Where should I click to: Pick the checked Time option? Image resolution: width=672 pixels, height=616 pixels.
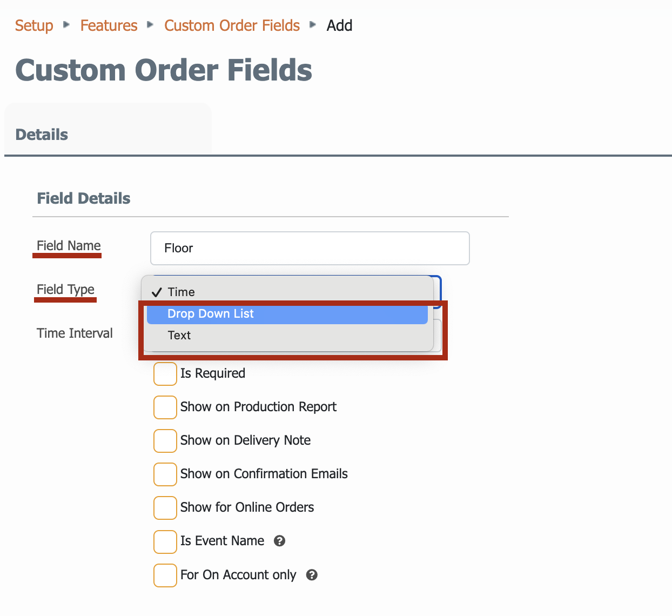[x=287, y=292]
